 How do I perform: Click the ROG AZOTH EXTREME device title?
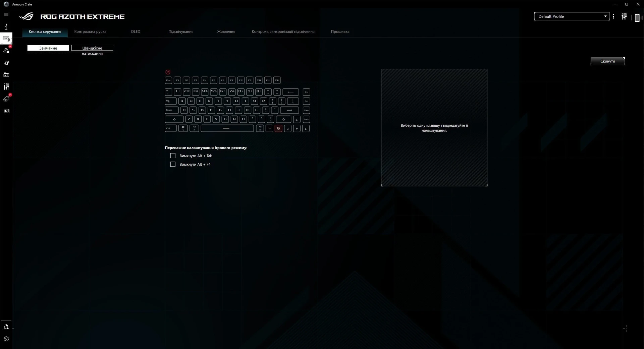83,16
